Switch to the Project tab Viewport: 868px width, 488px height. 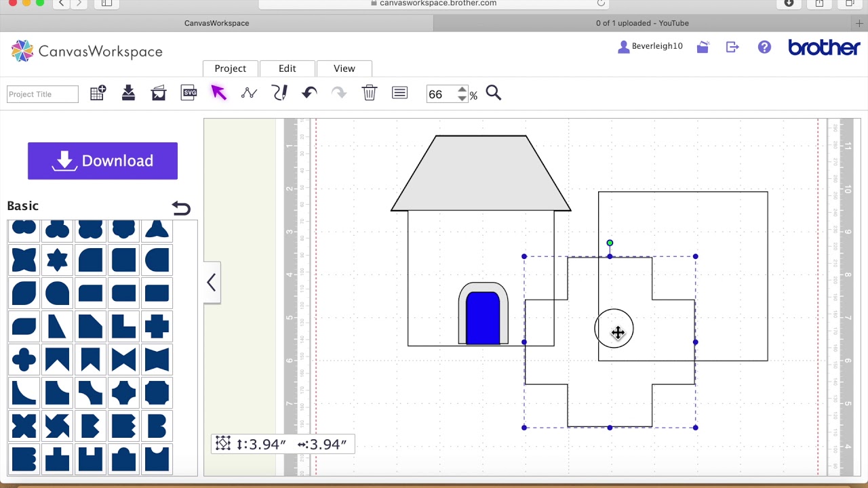(x=230, y=68)
